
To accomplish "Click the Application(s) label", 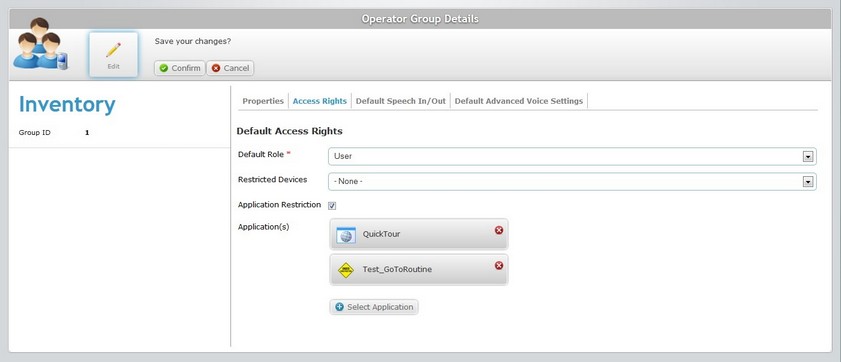I will (x=263, y=227).
